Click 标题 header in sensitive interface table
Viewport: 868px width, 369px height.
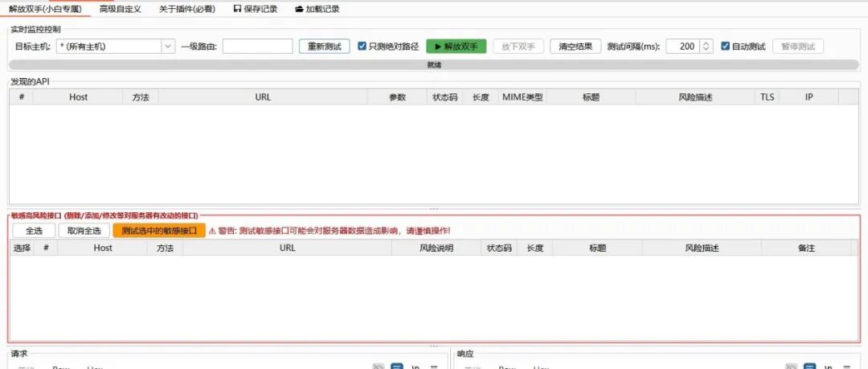597,248
